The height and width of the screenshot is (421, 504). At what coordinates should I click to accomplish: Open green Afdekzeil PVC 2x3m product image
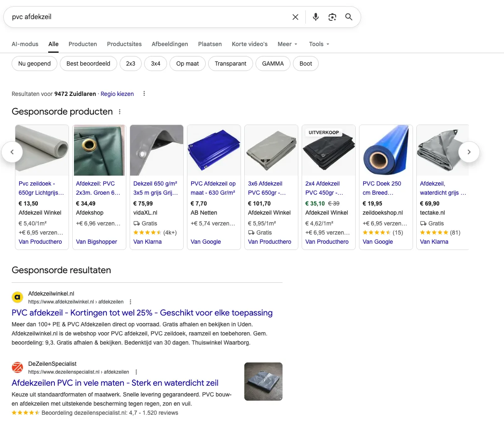point(99,150)
